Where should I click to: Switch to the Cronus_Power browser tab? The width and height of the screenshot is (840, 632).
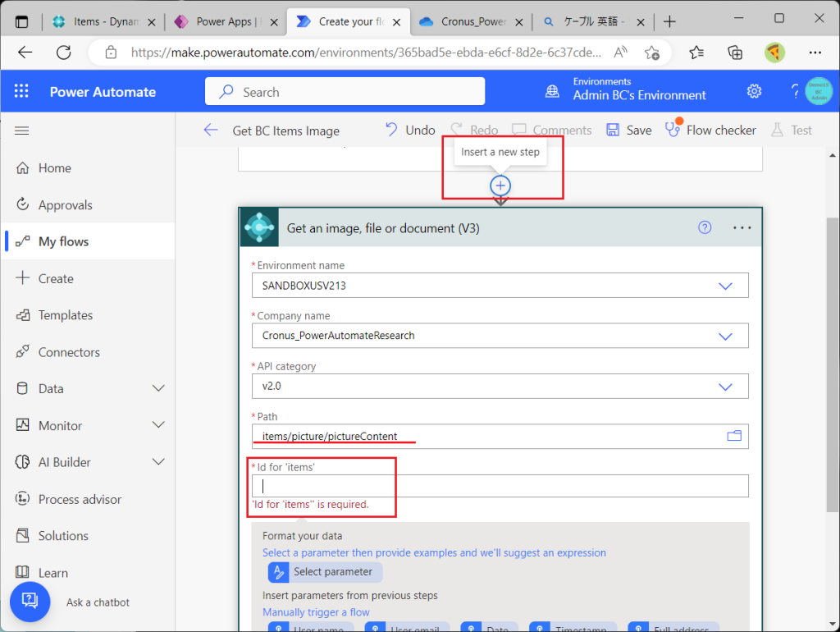tap(472, 22)
